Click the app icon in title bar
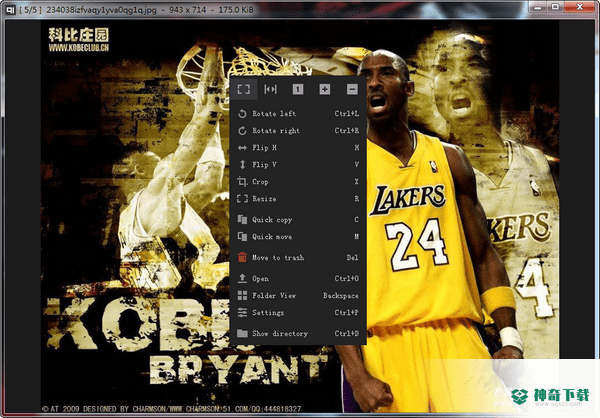This screenshot has height=418, width=600. pyautogui.click(x=10, y=10)
